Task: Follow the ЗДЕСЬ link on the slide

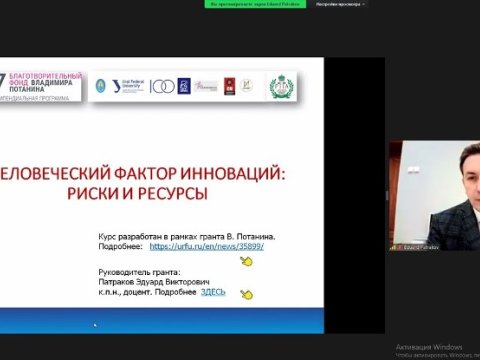Action: (213, 292)
